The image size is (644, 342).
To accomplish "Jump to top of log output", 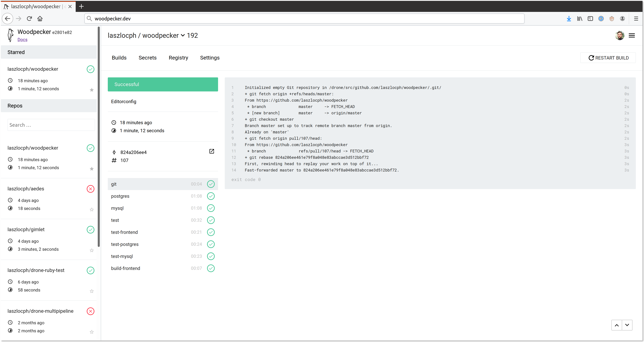I will coord(617,325).
